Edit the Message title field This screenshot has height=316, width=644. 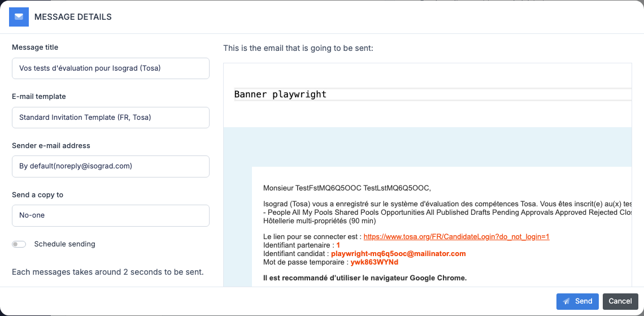pos(111,68)
